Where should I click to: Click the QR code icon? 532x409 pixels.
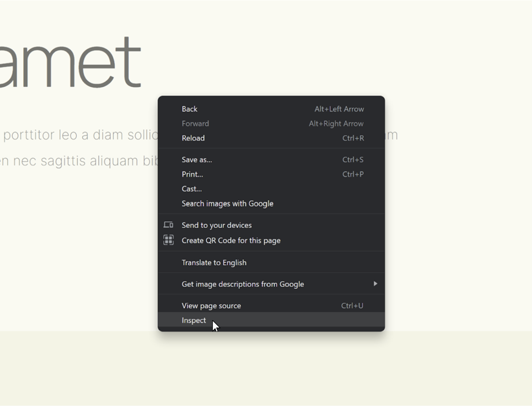pyautogui.click(x=169, y=240)
